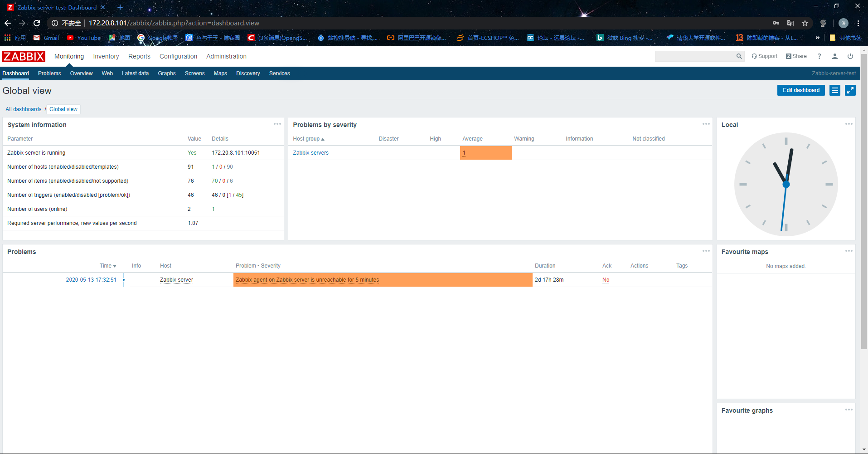Click All dashboards breadcrumb link
The width and height of the screenshot is (868, 454).
[x=24, y=109]
